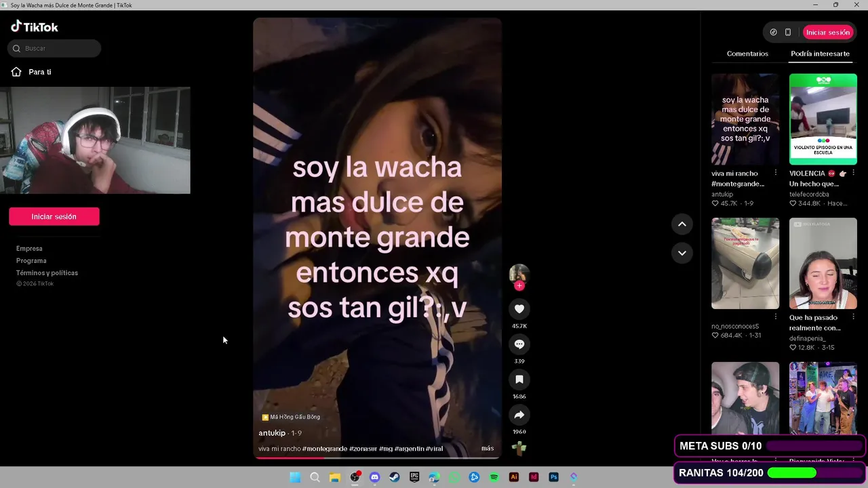Open the 'soy la wacha' suggested thumbnail

(x=745, y=119)
